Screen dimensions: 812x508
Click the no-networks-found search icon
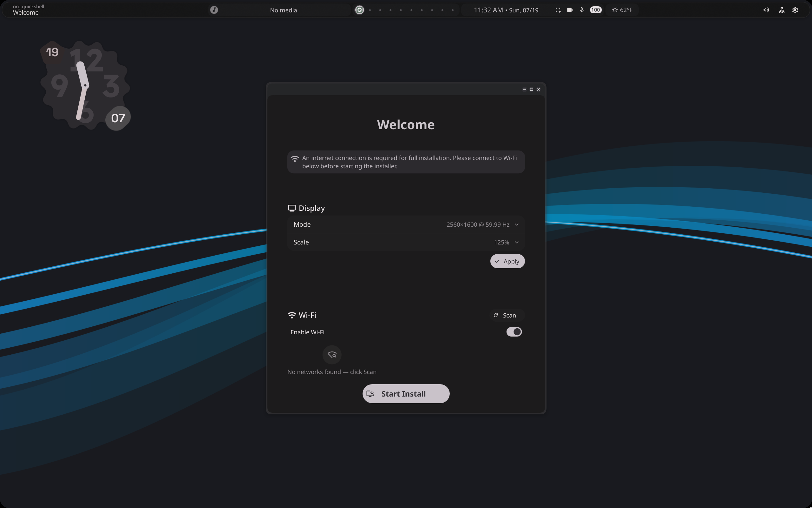(332, 355)
